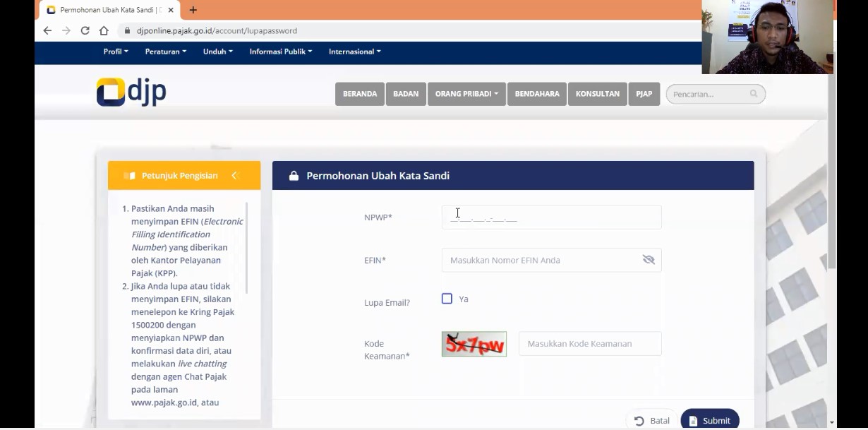Collapse the Petunjuk Pengisian panel
868x430 pixels.
coord(235,175)
